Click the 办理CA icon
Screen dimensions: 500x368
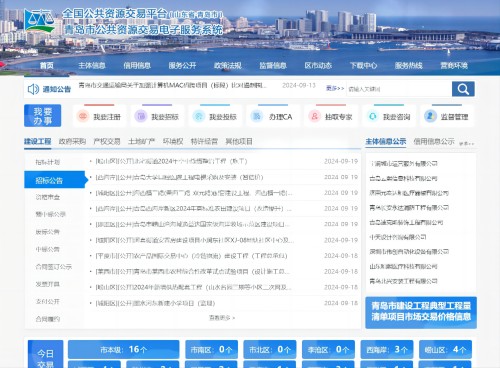point(257,116)
